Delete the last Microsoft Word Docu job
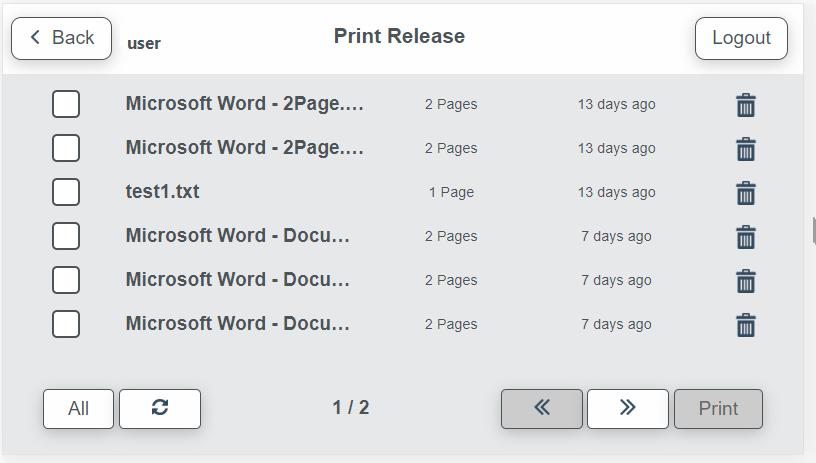816x463 pixels. (745, 325)
